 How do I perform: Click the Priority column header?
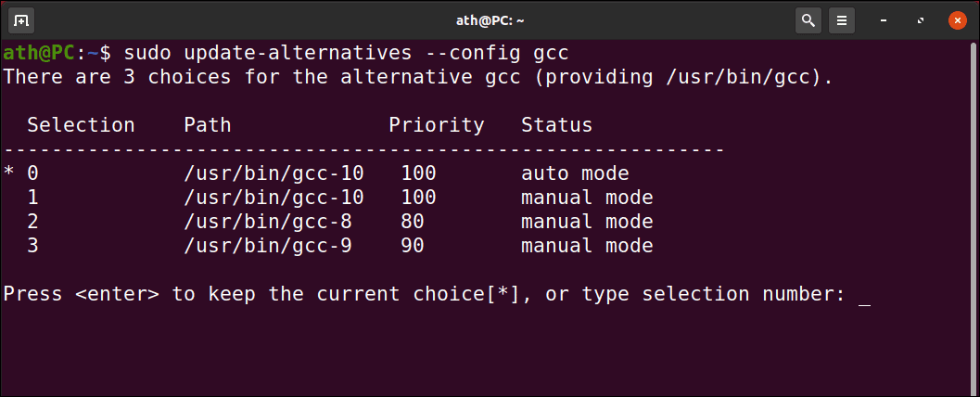click(437, 125)
